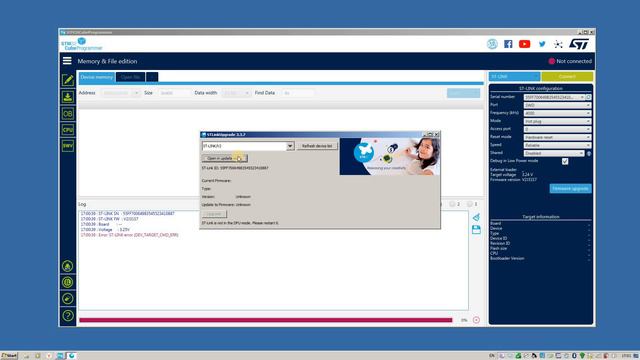The height and width of the screenshot is (360, 640).
Task: Click the Find Data input field
Action: click(x=298, y=93)
